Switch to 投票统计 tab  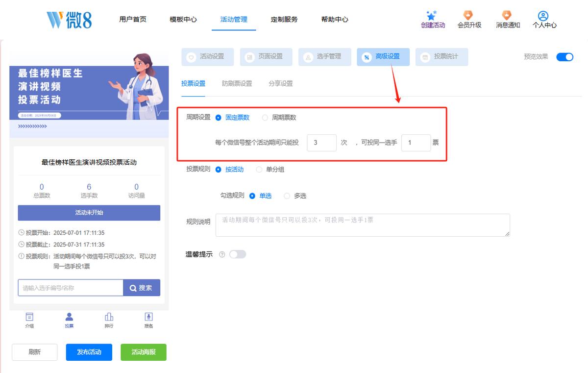(442, 57)
